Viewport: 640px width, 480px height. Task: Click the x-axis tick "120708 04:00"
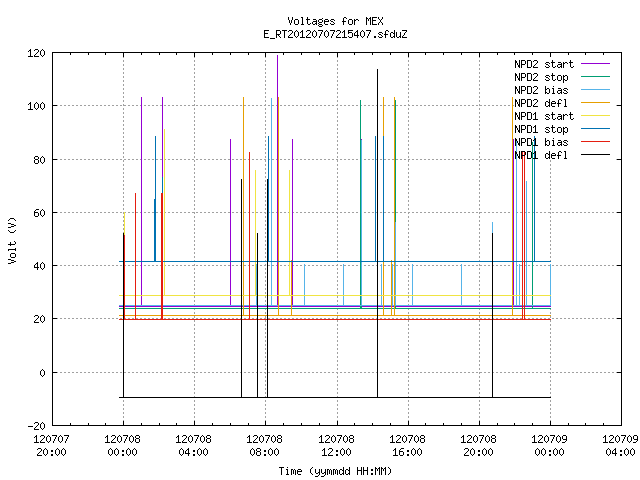point(193,446)
